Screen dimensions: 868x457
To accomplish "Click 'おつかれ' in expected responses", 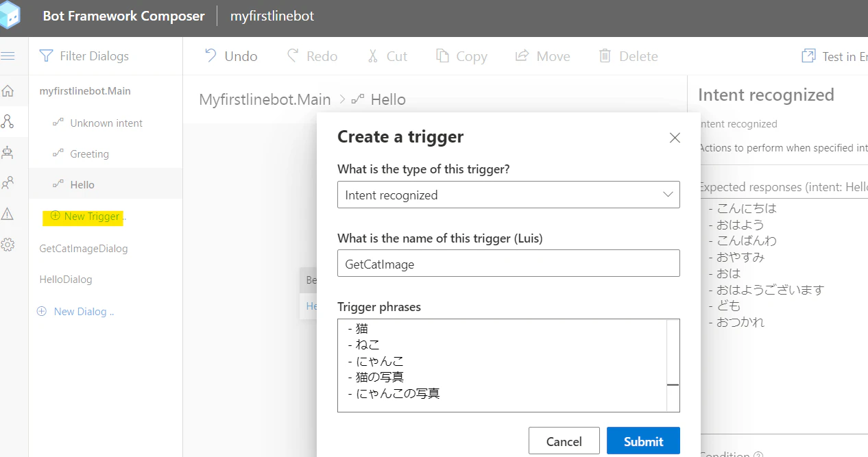I will (x=740, y=321).
